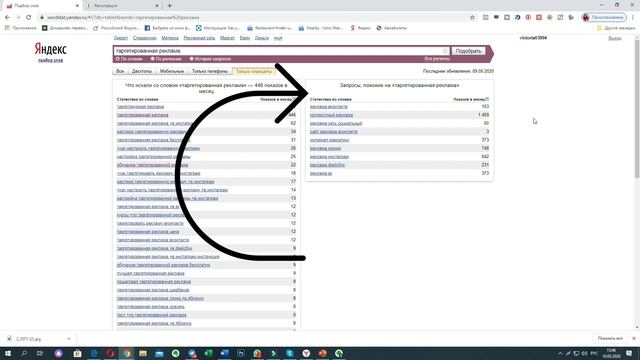Image resolution: width=640 pixels, height=360 pixels.
Task: Open the downloaded jpg file chip
Action: click(29, 339)
